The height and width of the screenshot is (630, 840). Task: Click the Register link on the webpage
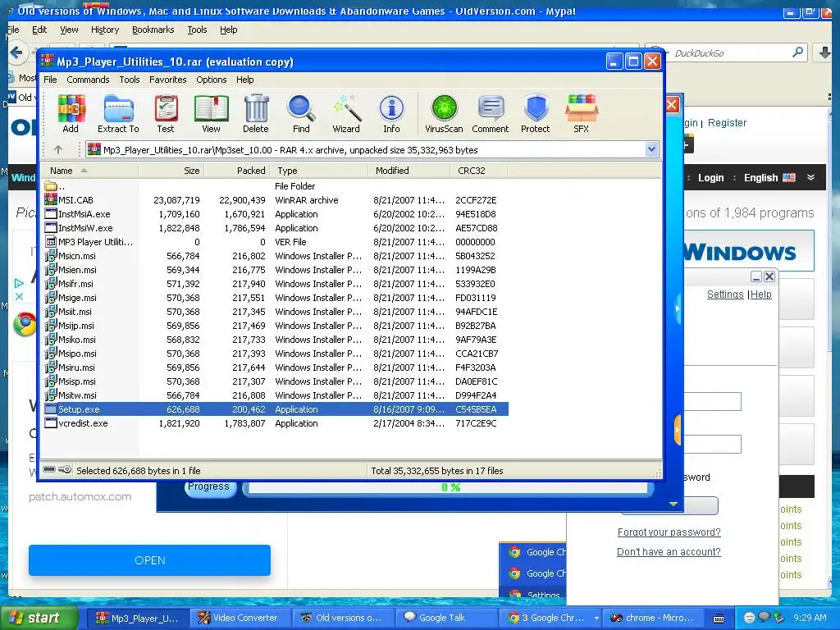pyautogui.click(x=727, y=123)
